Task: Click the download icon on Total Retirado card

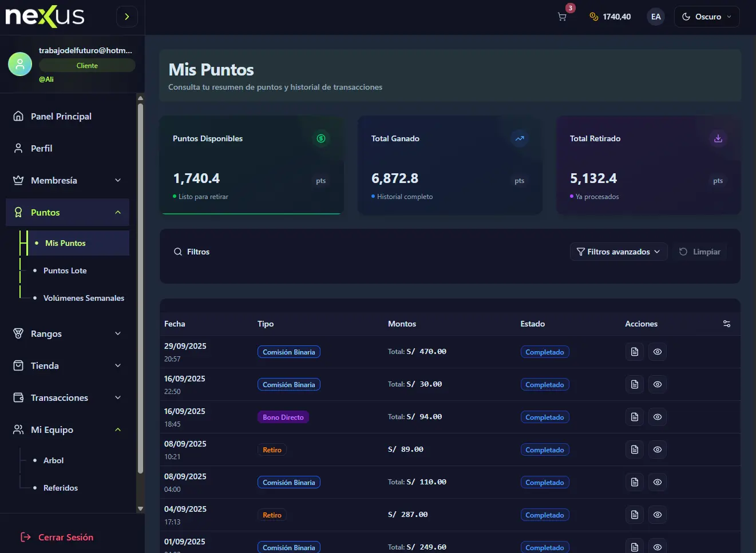Action: click(718, 138)
